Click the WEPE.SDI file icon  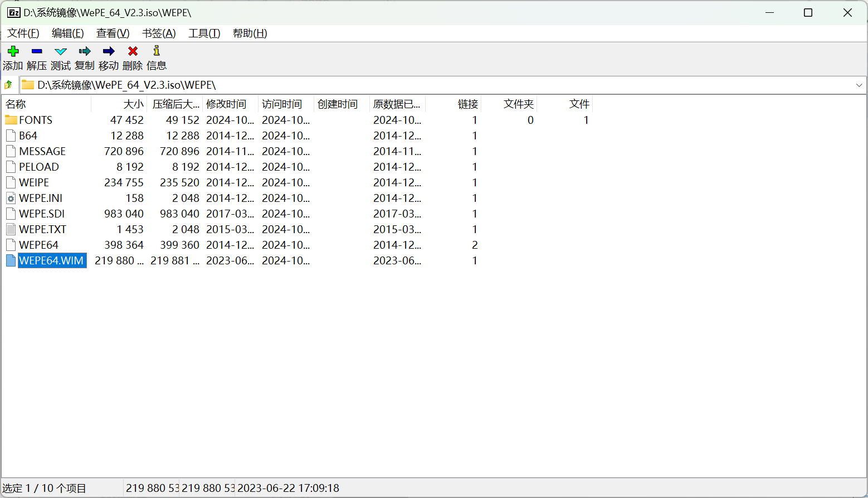point(11,214)
